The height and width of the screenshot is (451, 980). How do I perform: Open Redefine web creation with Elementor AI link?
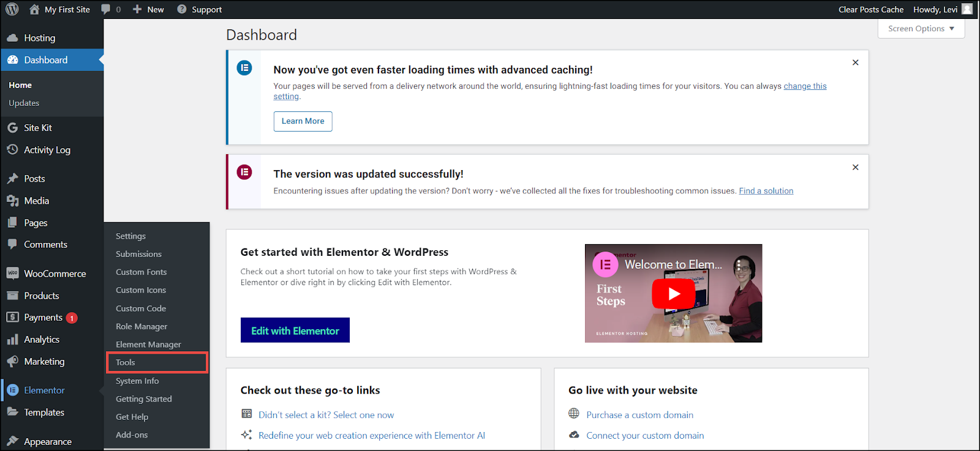pos(372,436)
